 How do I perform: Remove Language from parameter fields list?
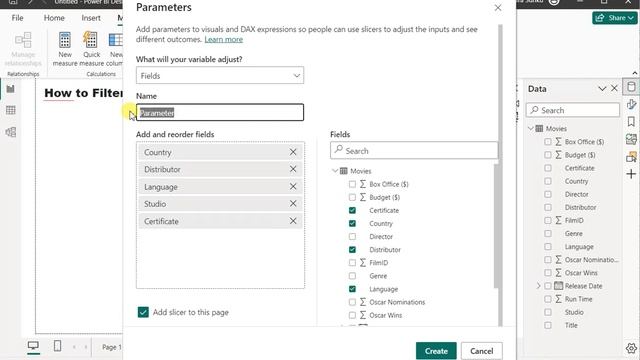tap(293, 187)
